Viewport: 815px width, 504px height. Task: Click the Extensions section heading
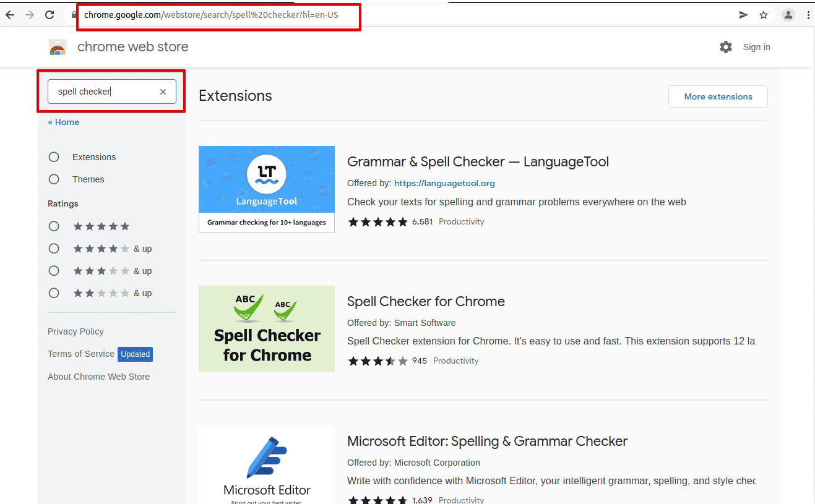point(235,96)
